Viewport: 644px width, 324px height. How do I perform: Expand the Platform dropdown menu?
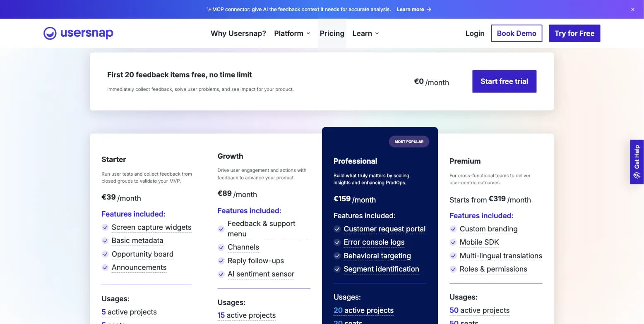292,33
